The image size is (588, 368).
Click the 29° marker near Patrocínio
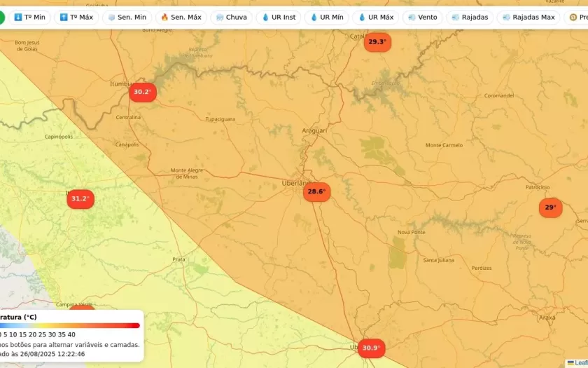(550, 207)
